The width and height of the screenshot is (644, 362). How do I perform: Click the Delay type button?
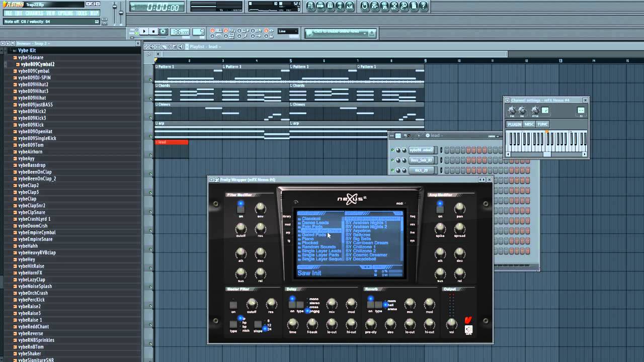[x=300, y=305]
